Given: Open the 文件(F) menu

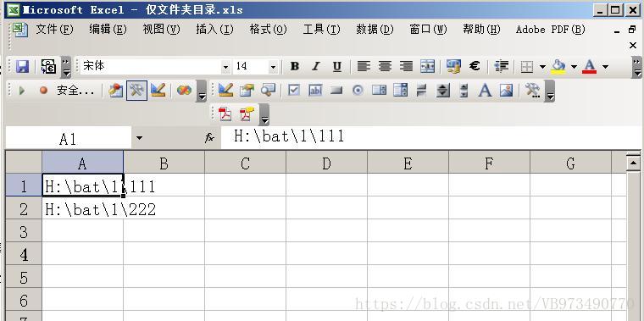Looking at the screenshot, I should click(54, 30).
